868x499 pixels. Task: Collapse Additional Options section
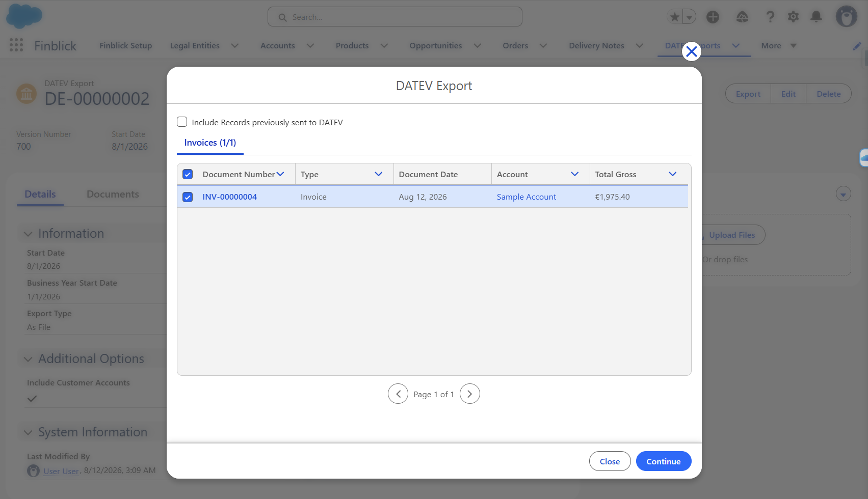click(x=28, y=359)
